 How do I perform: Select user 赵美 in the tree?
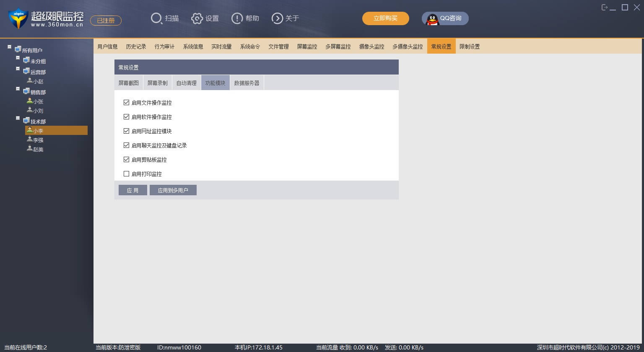coord(38,149)
